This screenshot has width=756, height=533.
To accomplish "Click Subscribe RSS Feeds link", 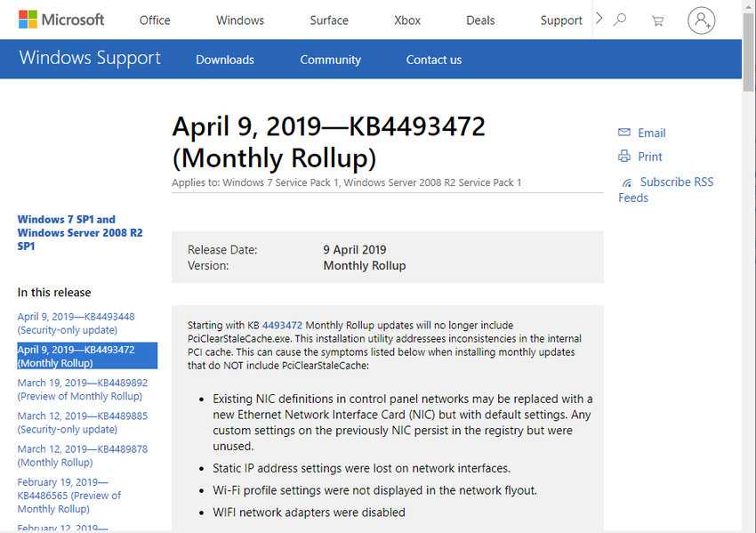I will click(666, 190).
